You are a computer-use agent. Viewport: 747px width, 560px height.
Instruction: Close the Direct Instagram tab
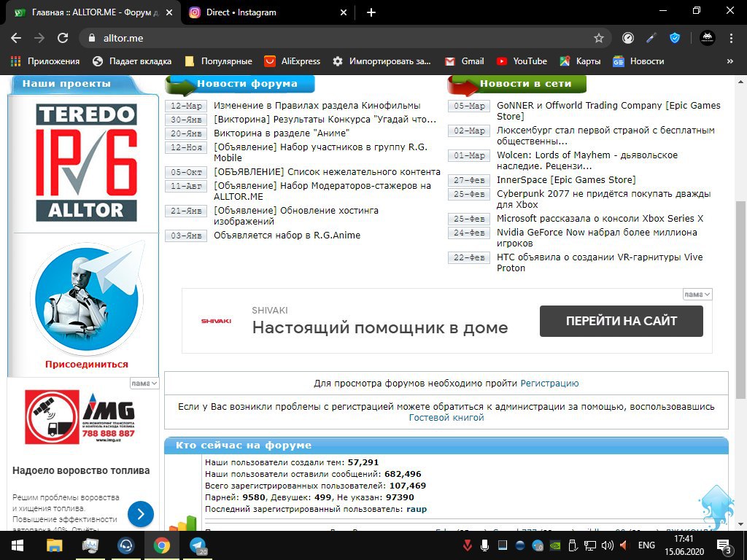[x=344, y=13]
